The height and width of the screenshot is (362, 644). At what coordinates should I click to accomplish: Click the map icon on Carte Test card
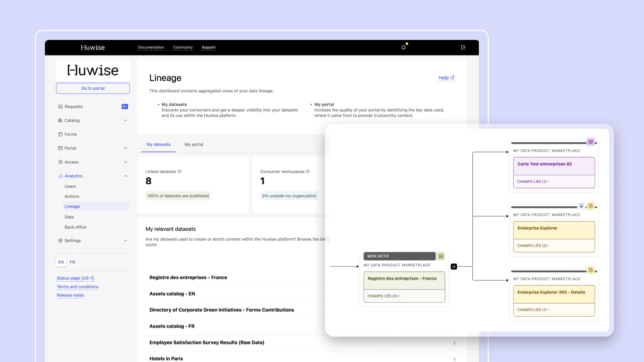[x=591, y=142]
